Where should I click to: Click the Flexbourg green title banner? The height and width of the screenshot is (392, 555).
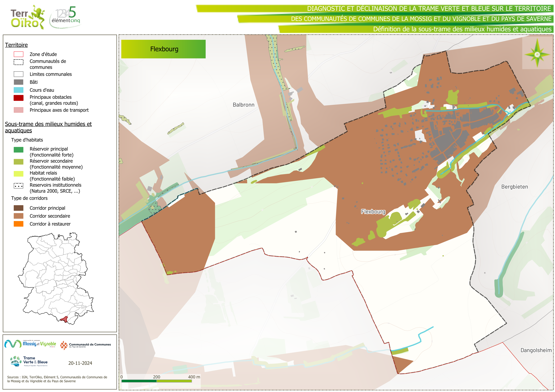[163, 49]
